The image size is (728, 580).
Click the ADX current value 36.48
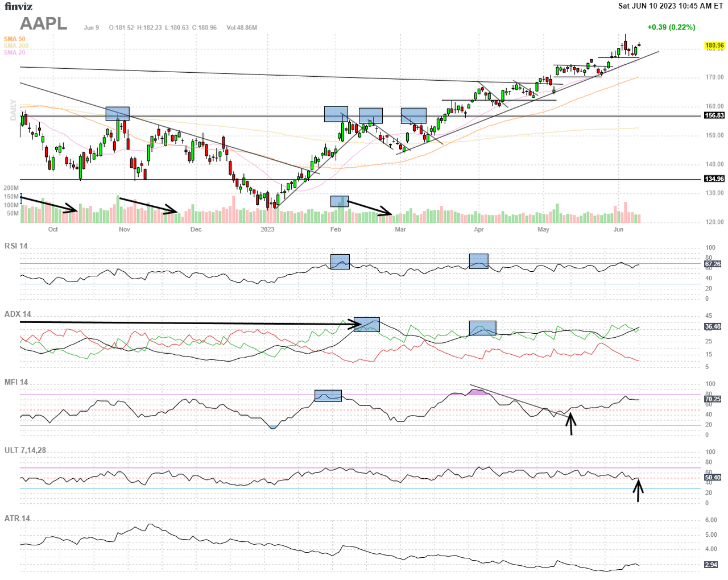[x=713, y=327]
